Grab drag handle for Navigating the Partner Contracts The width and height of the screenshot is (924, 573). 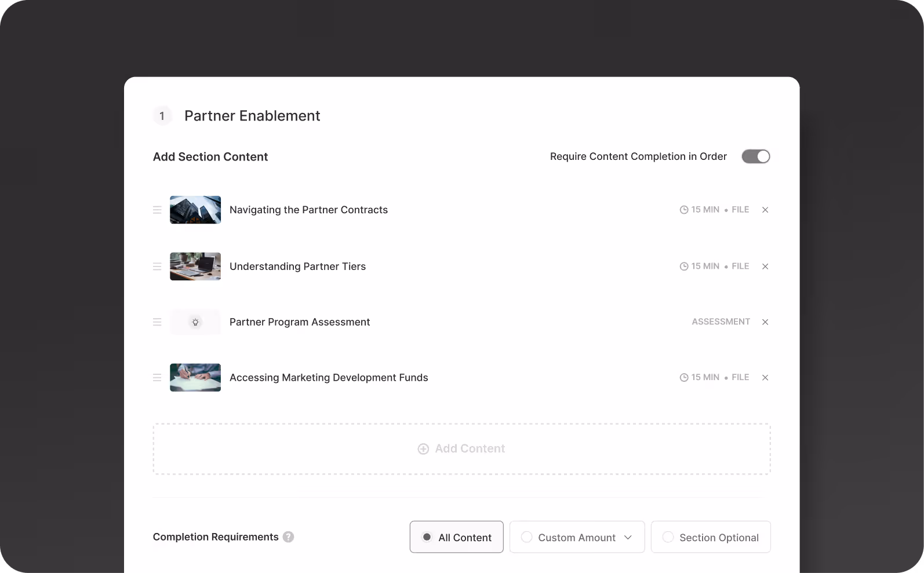[157, 210]
